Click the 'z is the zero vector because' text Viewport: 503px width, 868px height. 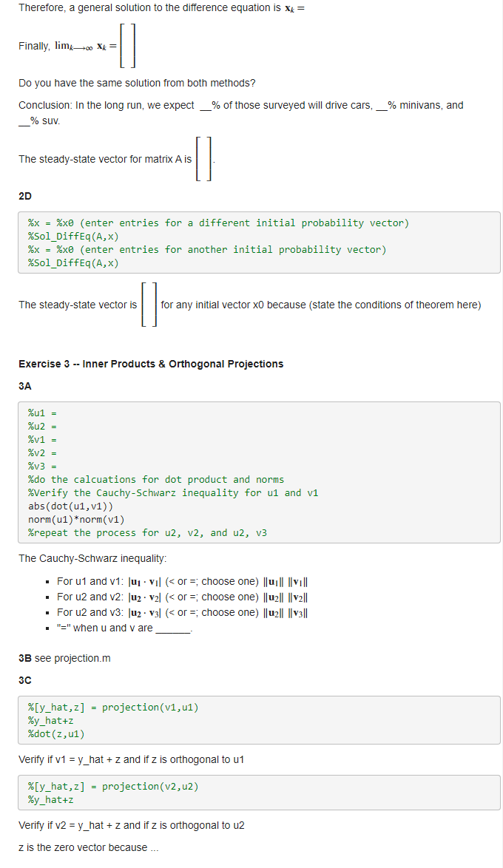point(89,847)
